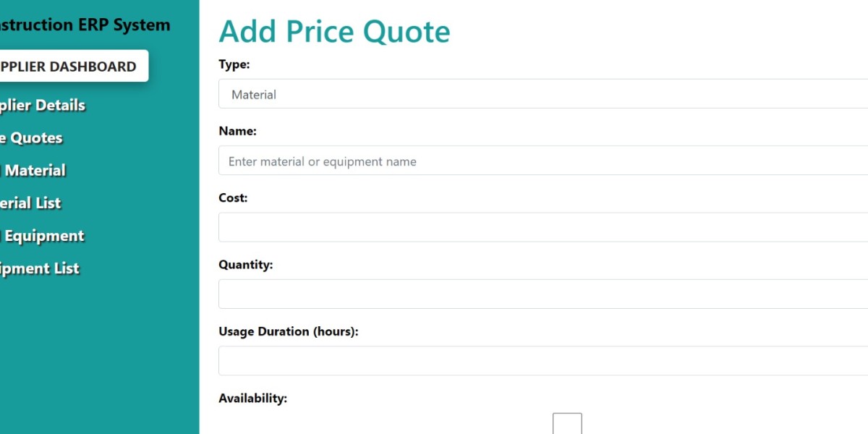Select Add Equipment in sidebar
Screen dimensions: 868x434
(42, 236)
